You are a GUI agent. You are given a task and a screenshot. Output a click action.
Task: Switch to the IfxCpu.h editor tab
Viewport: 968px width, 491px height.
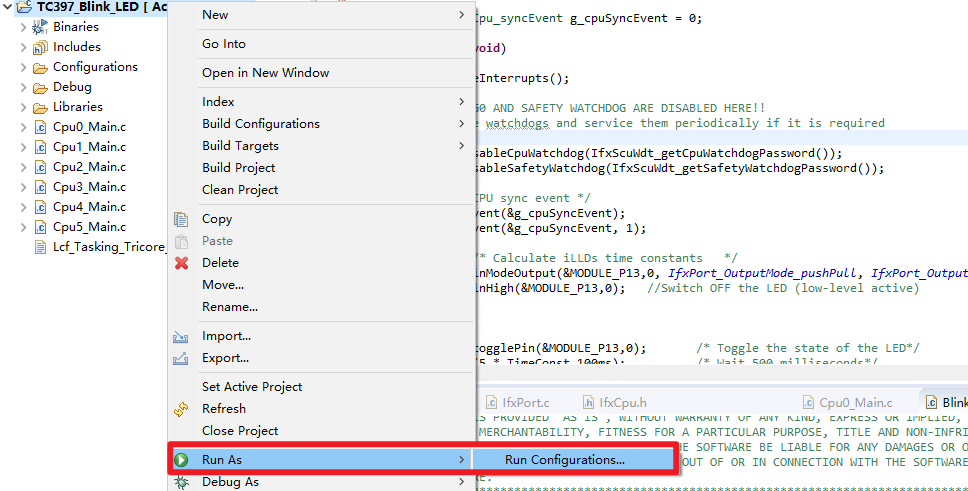click(x=615, y=403)
